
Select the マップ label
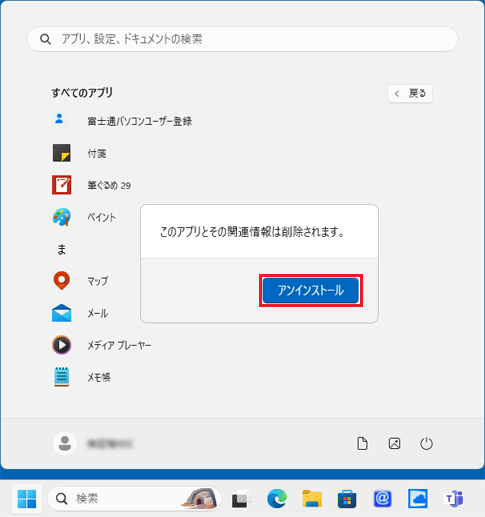coord(98,281)
